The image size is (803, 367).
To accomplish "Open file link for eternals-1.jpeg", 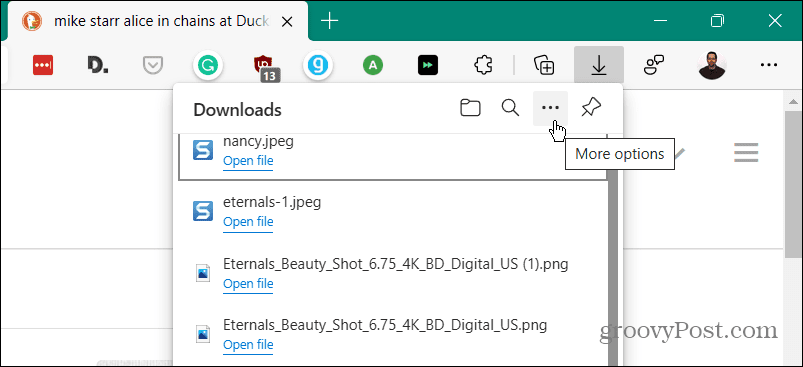I will (248, 222).
